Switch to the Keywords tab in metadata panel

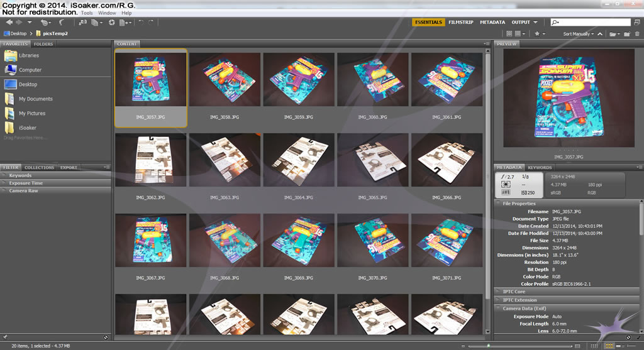click(x=540, y=167)
